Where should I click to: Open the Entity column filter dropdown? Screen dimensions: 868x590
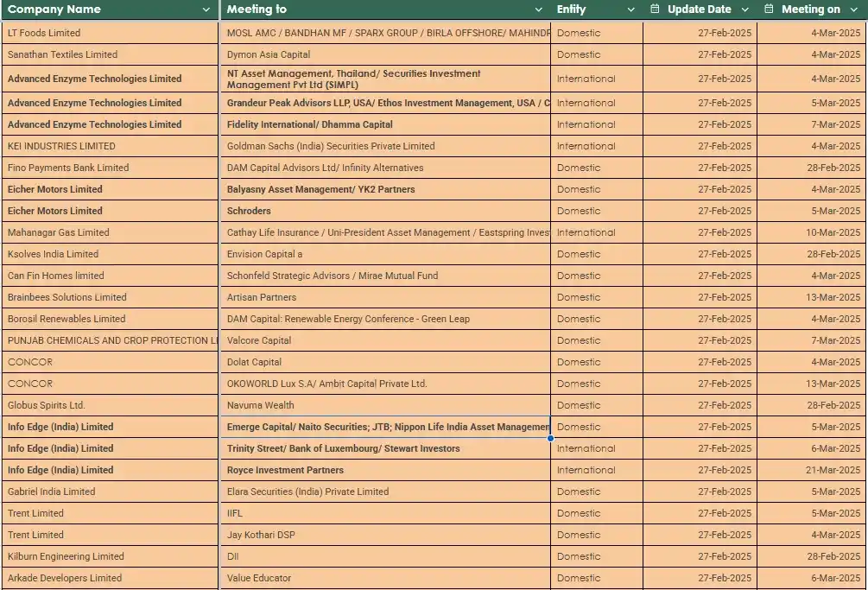click(630, 10)
